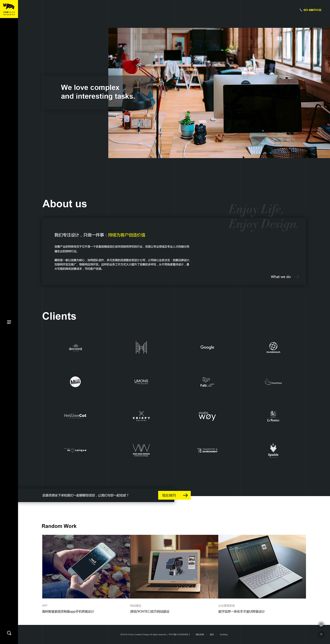330x644 pixels.
Task: Click the yellow 持续为客户创造价值 text
Action: click(x=127, y=235)
